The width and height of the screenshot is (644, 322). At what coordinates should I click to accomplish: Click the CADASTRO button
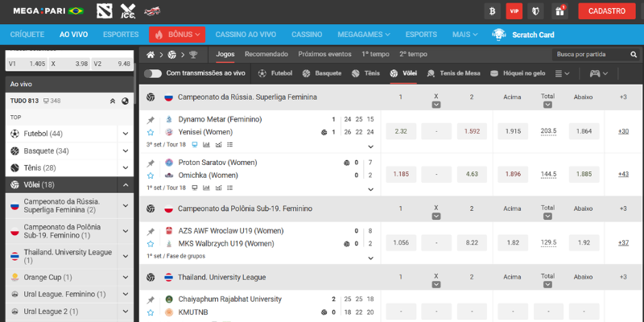point(607,11)
